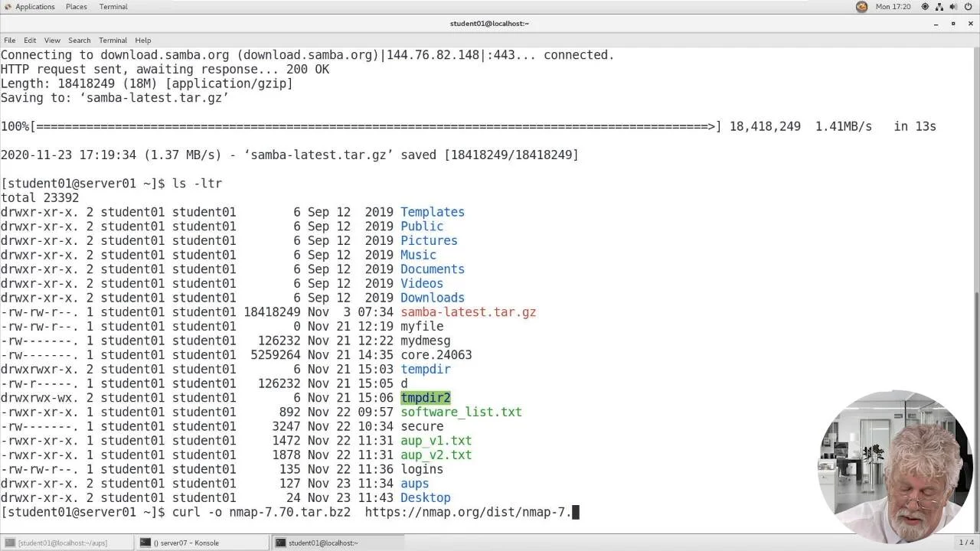980x551 pixels.
Task: Click the 1 / 4 workspace switcher
Action: coord(966,543)
